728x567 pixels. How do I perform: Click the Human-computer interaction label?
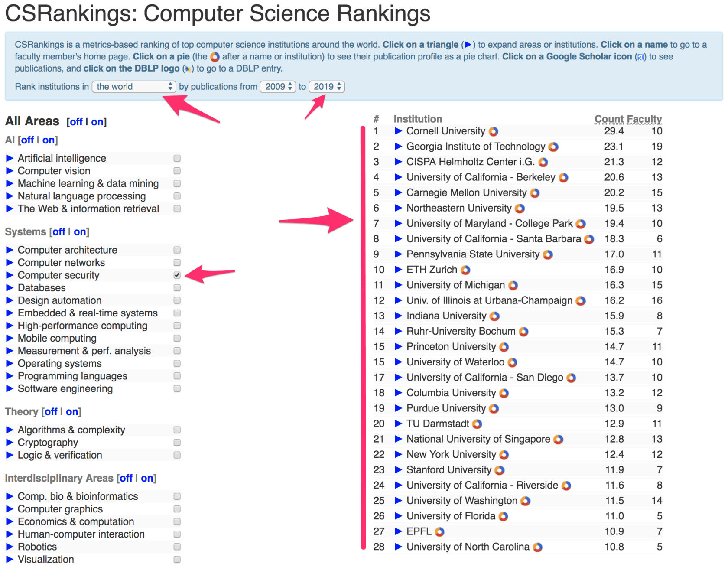[81, 534]
